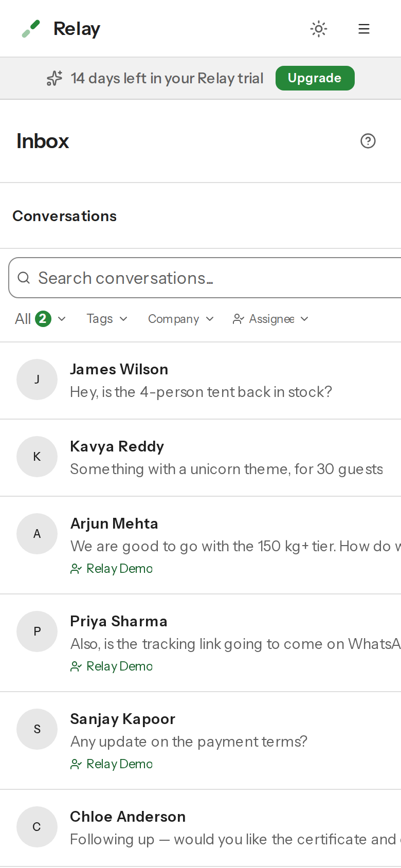
Task: Open Sanjay Kapoor's conversation
Action: (200, 740)
